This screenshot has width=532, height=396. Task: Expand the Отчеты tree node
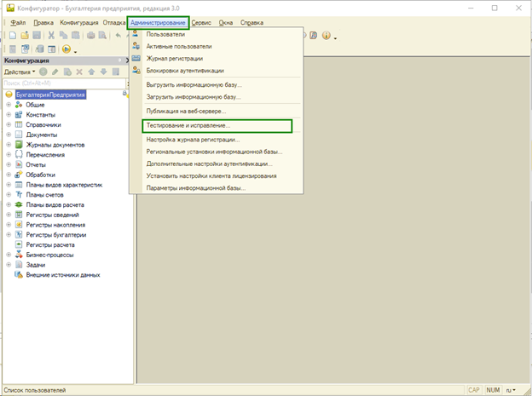click(x=9, y=164)
